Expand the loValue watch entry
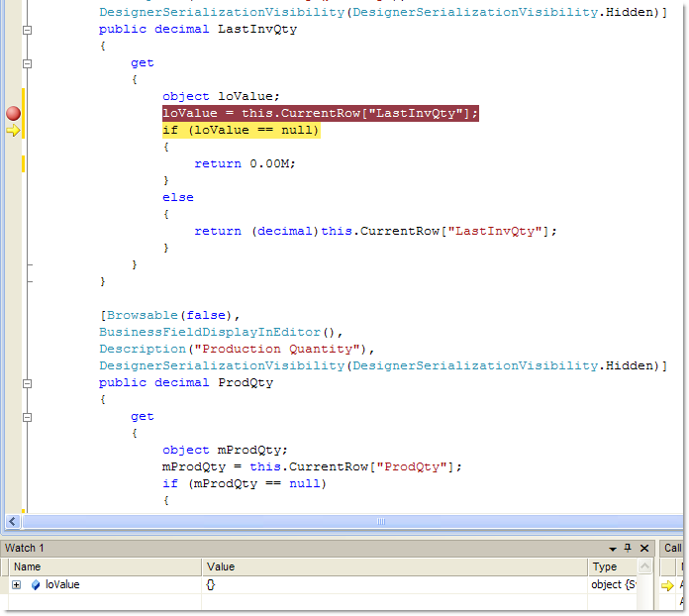The width and height of the screenshot is (689, 616). click(x=16, y=585)
